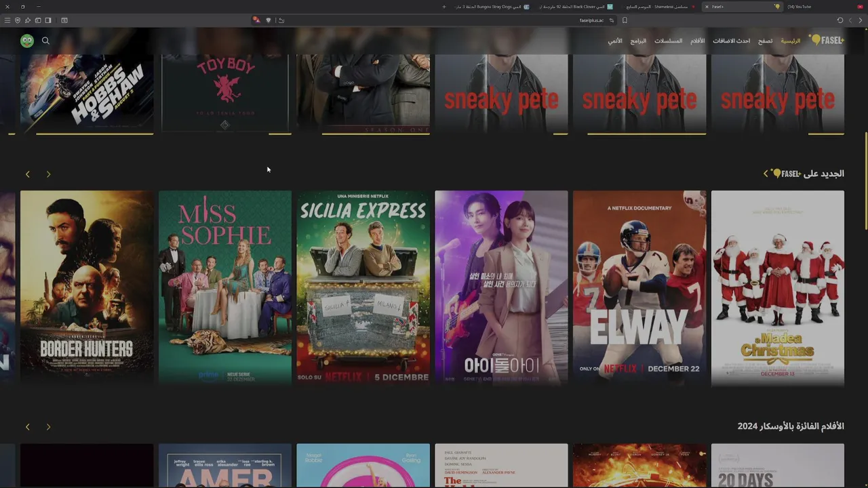Open الأنمي in the site menu

pos(614,41)
